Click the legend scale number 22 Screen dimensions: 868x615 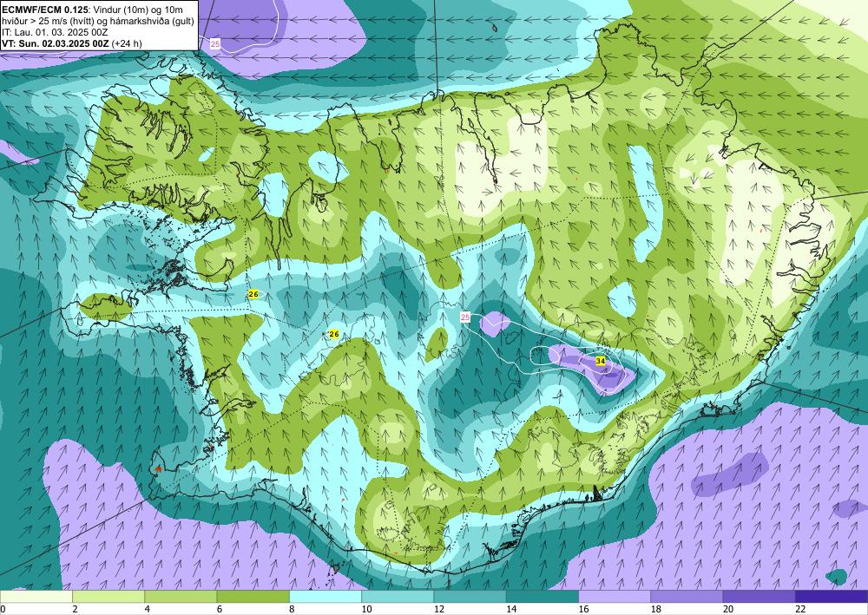(800, 609)
